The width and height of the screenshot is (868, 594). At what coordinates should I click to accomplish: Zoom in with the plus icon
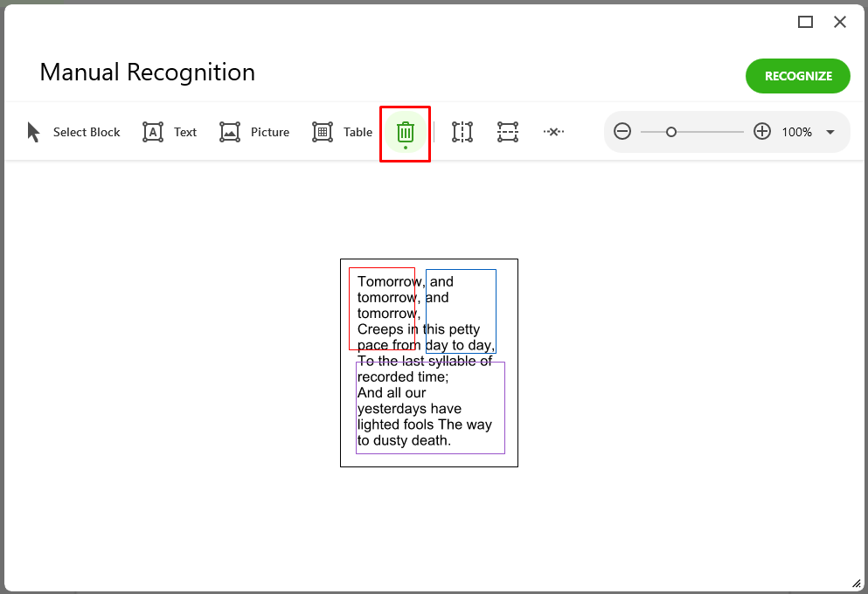tap(762, 132)
